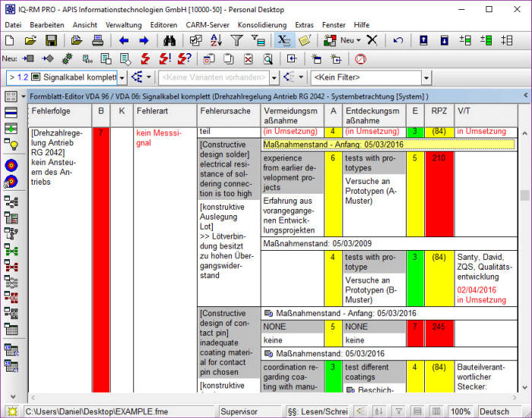This screenshot has width=532, height=418.
Task: Click the '02/04/2016' date text
Action: pyautogui.click(x=477, y=290)
